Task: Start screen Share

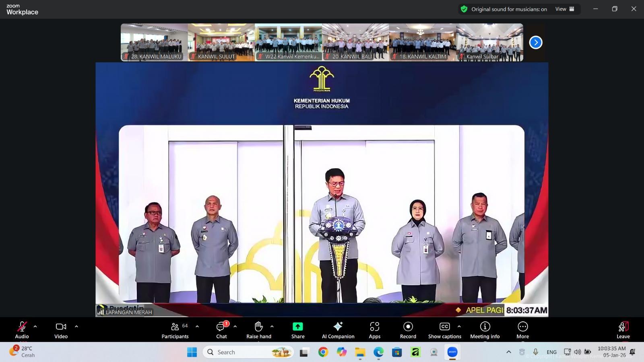Action: point(298,330)
